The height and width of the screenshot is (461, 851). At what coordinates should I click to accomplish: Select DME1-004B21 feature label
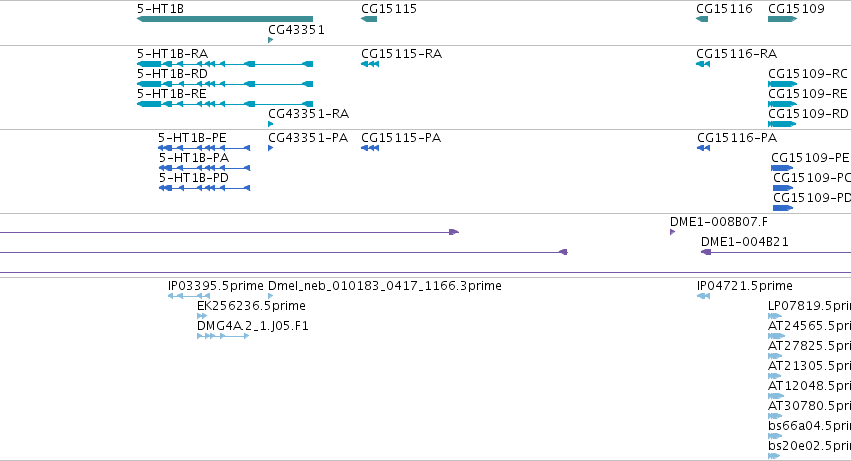(745, 242)
